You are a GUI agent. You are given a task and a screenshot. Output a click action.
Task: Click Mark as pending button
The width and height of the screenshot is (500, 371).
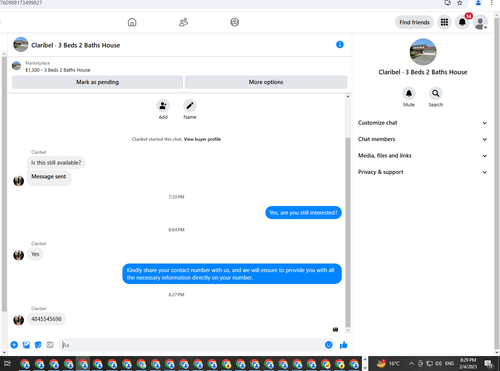pos(97,82)
